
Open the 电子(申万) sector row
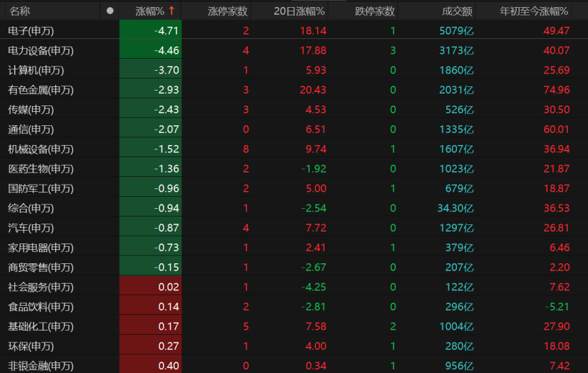[x=294, y=30]
